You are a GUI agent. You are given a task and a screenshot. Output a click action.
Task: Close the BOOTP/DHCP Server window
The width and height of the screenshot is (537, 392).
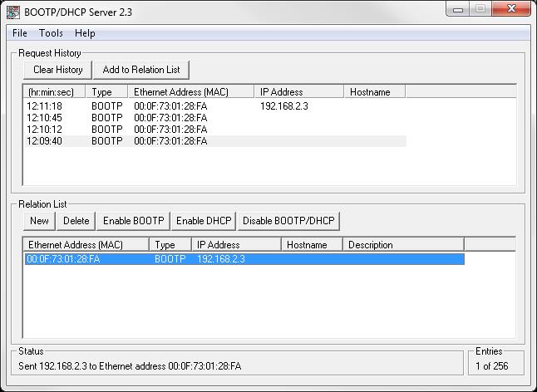tap(511, 9)
